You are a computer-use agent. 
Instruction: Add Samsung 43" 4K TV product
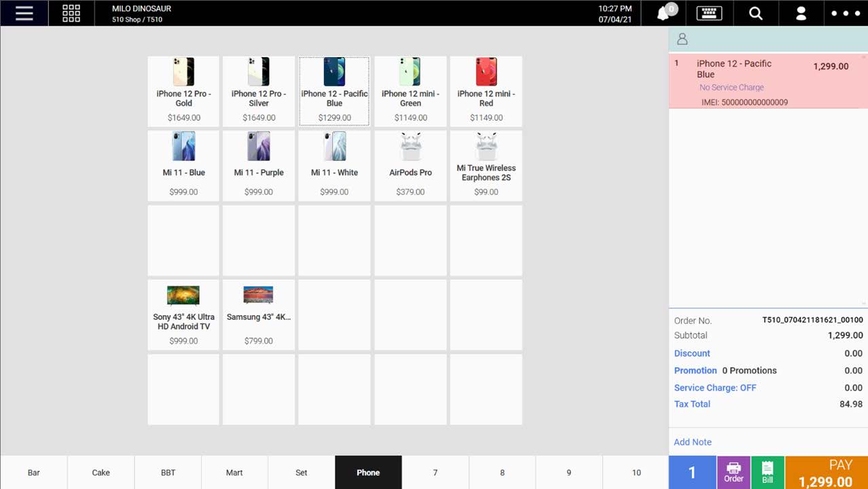point(259,314)
